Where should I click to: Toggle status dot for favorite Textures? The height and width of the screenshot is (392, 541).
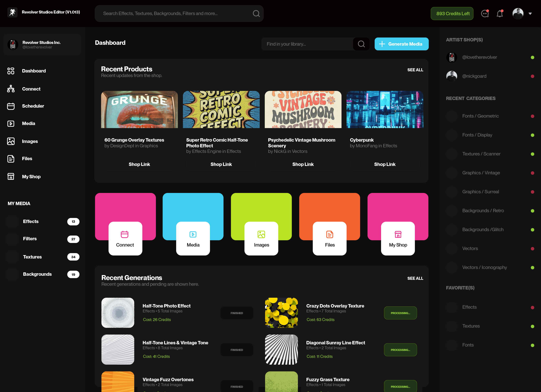point(532,326)
